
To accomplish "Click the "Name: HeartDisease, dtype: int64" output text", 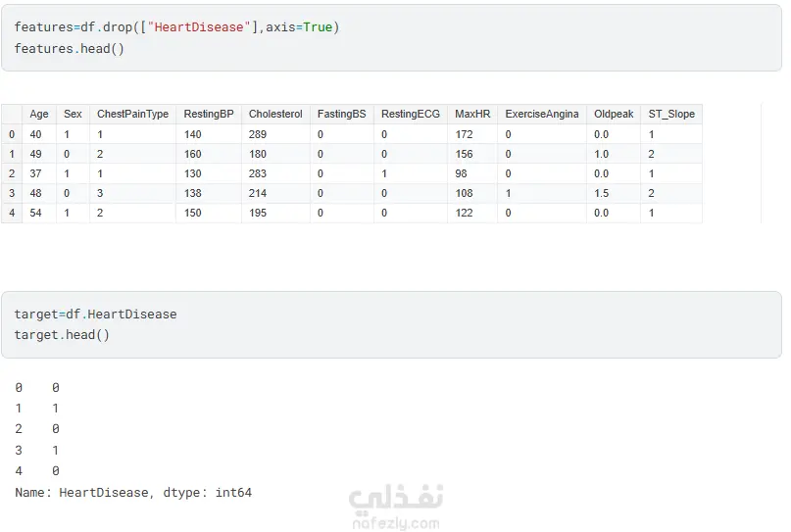I will click(x=133, y=493).
